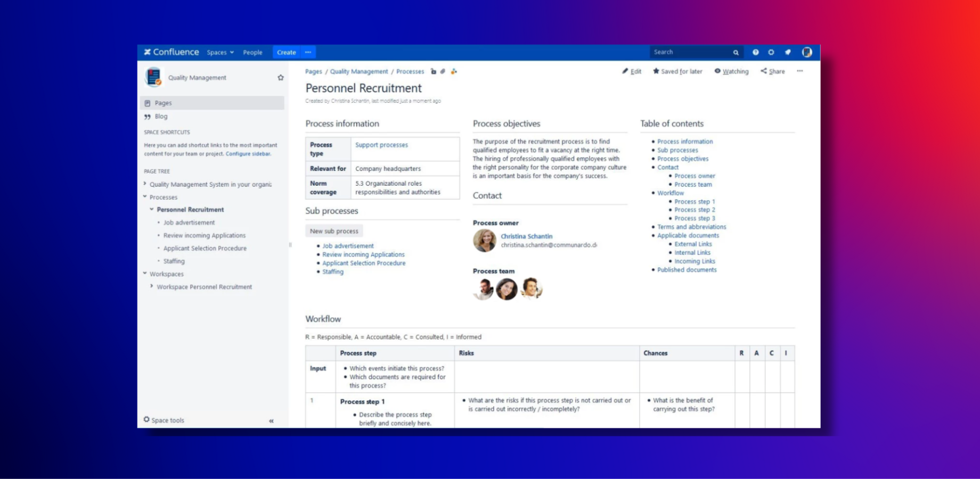The width and height of the screenshot is (980, 479).
Task: Collapse the Processes tree branch
Action: tap(145, 197)
